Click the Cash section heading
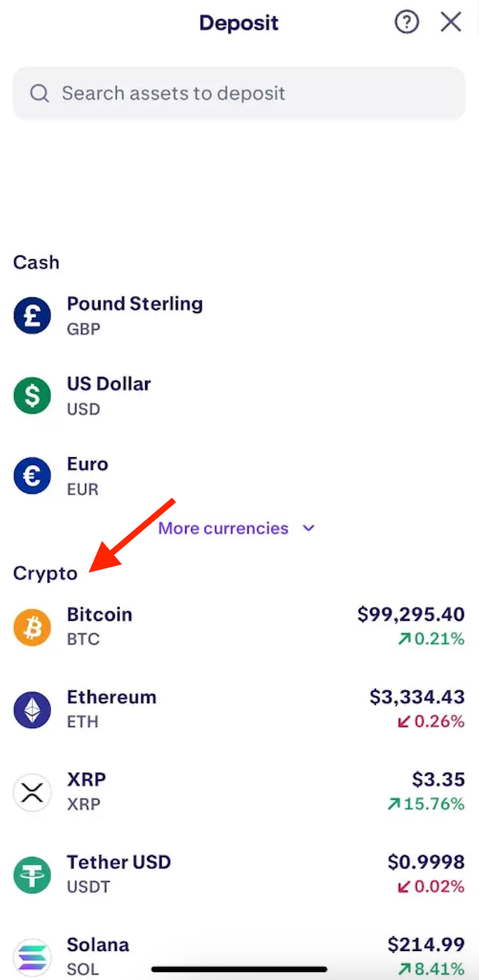This screenshot has width=479, height=980. click(36, 262)
